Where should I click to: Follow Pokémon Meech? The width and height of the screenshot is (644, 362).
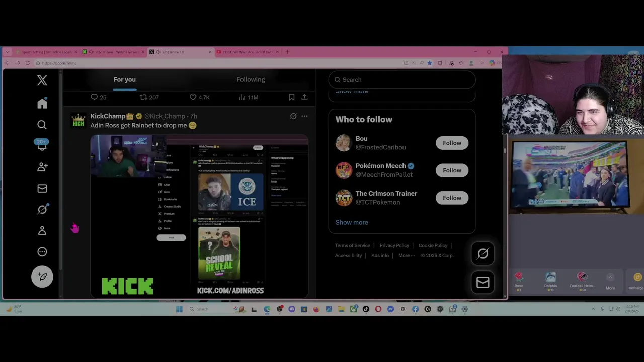click(452, 170)
